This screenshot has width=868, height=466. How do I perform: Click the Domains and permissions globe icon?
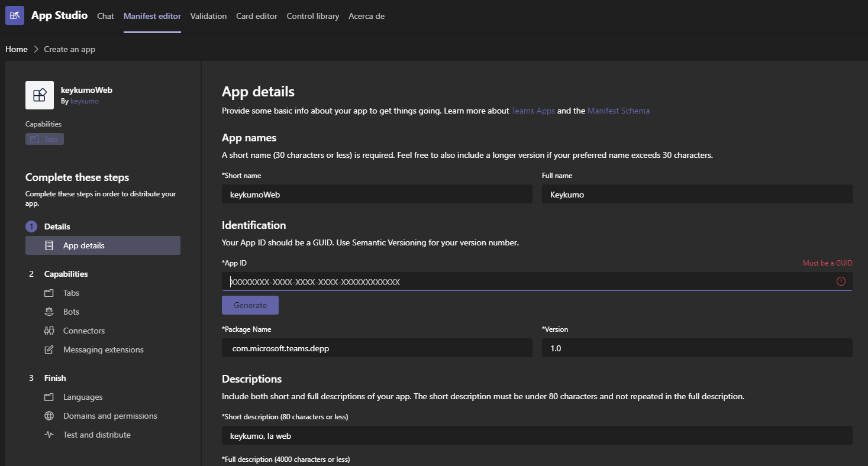[50, 416]
